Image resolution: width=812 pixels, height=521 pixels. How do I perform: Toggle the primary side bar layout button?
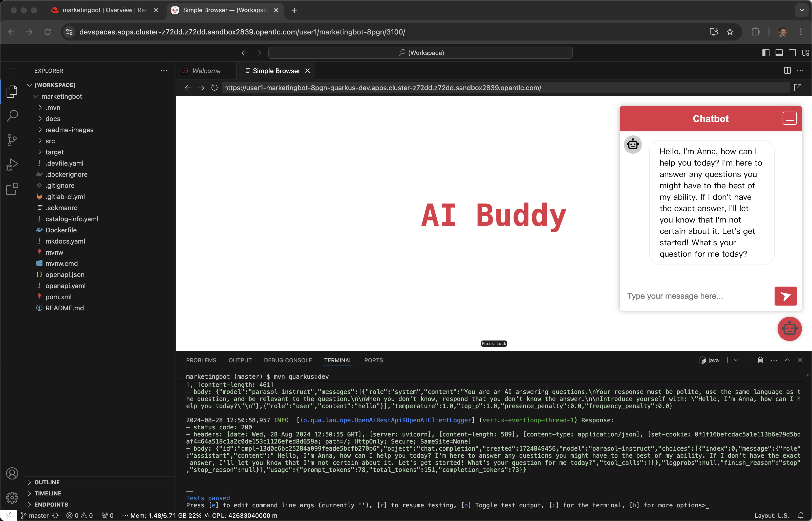coord(766,53)
